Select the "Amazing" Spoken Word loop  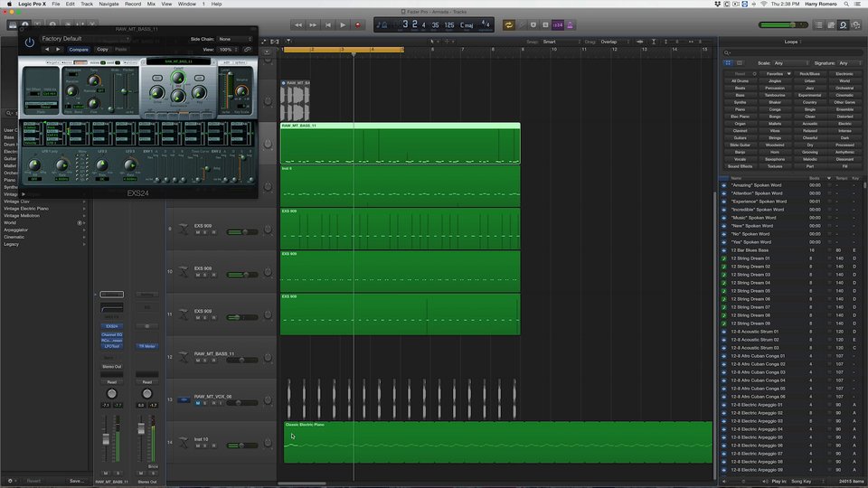click(x=792, y=185)
